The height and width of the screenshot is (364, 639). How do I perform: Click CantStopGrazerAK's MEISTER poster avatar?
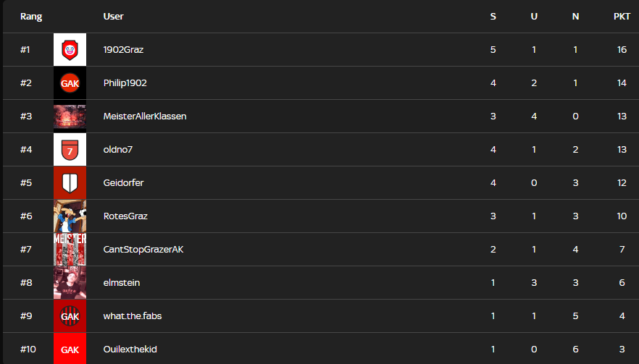coord(70,249)
